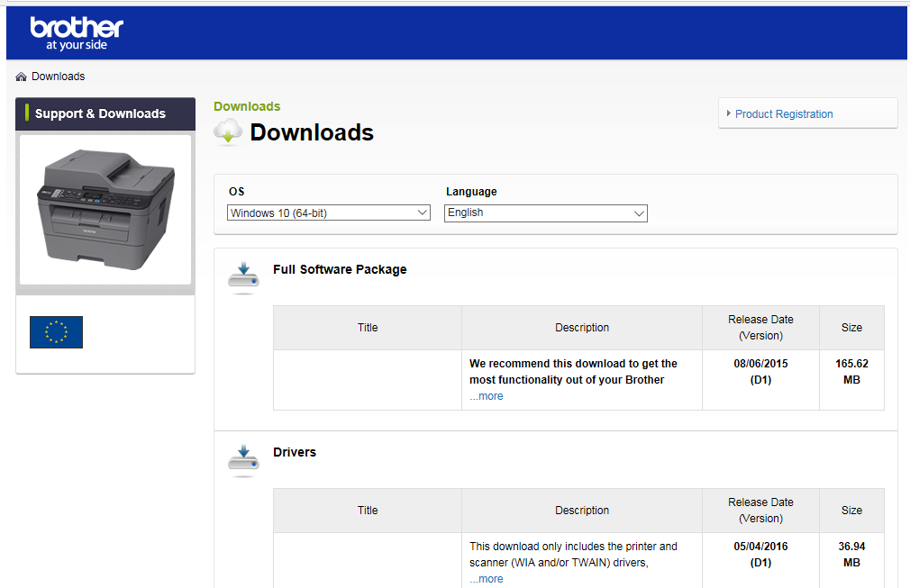Open the Language dropdown showing English
910x588 pixels.
[545, 213]
